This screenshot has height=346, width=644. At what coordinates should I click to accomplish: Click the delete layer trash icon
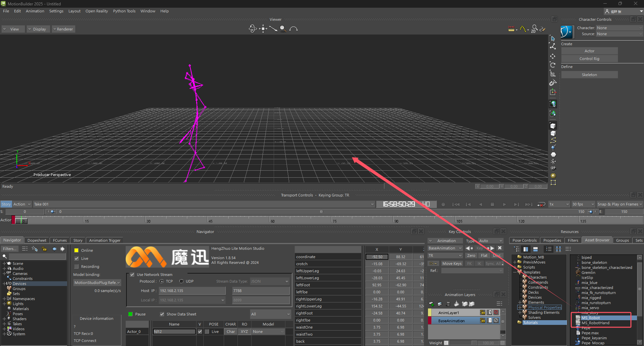click(448, 304)
